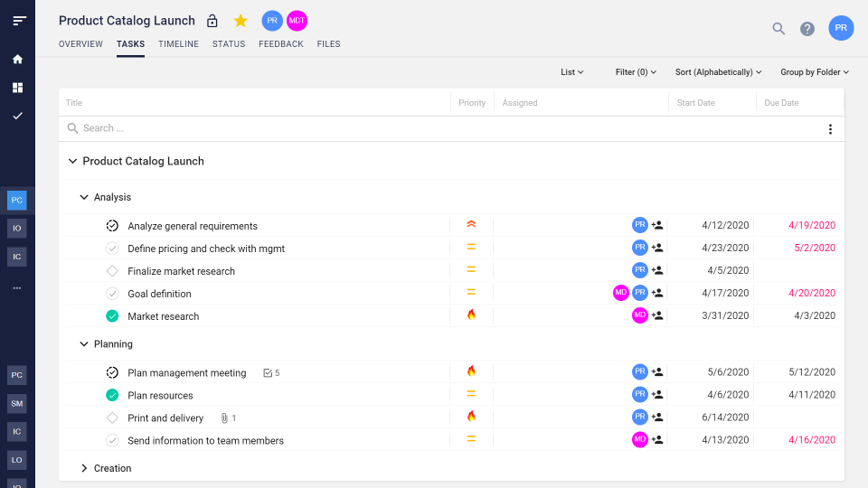Click the three-dot more options icon in search row
868x488 pixels.
830,129
